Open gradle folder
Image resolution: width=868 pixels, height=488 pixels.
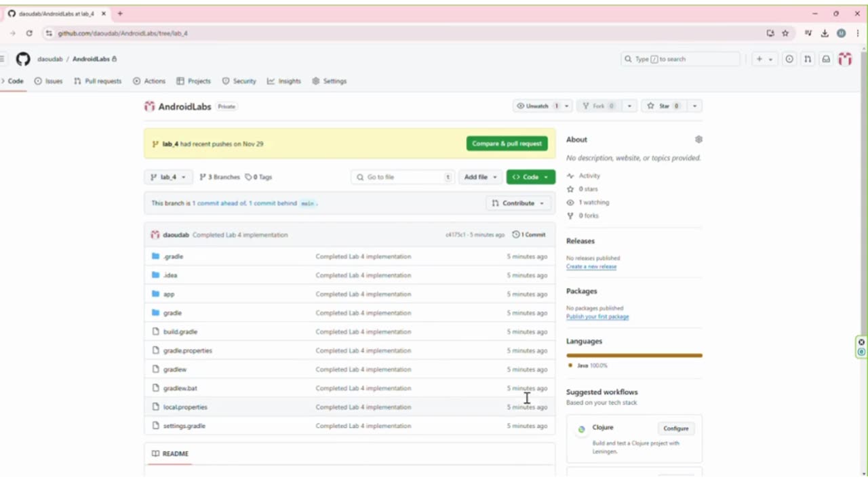pos(172,313)
